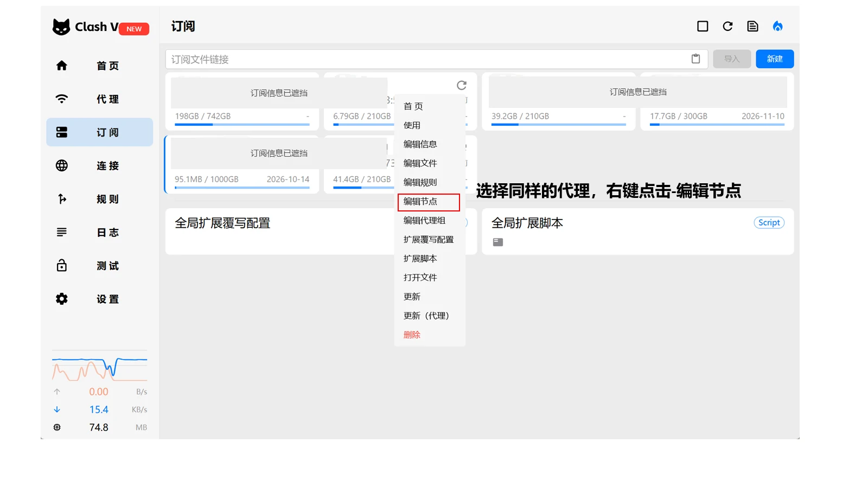This screenshot has height=488, width=868.
Task: Choose 编辑文件 in context menu
Action: (430, 163)
